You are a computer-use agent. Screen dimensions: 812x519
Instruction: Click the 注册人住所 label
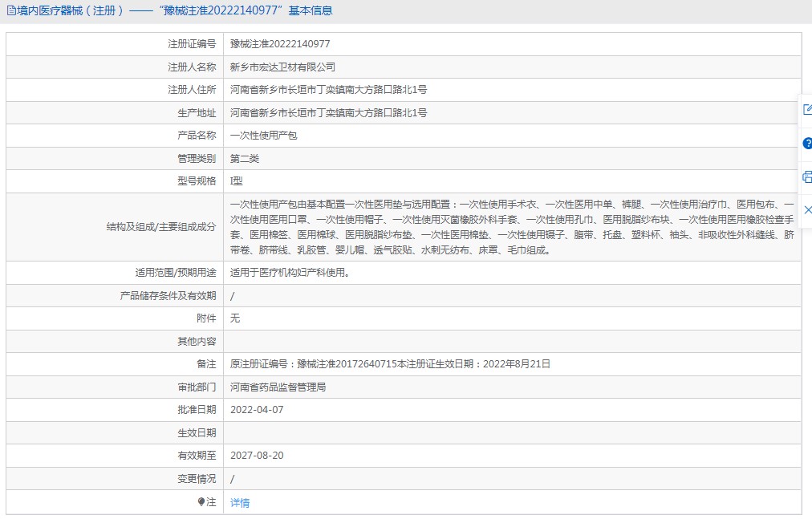(192, 90)
